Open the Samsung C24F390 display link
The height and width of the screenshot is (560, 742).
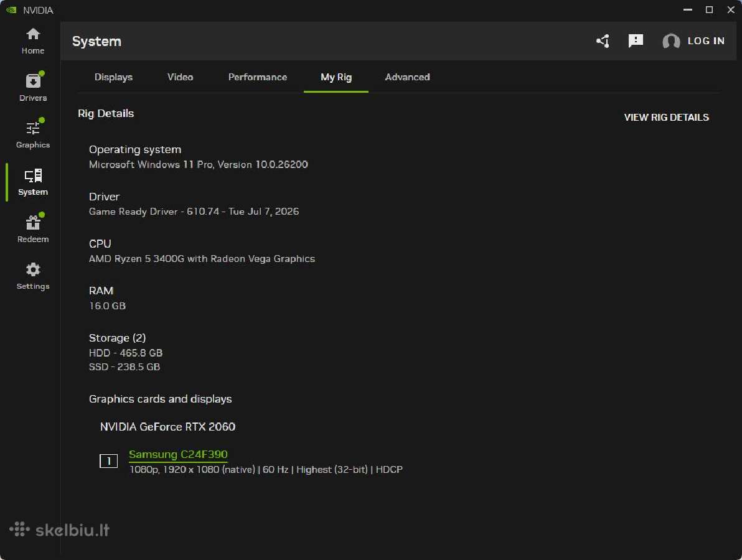click(x=178, y=454)
